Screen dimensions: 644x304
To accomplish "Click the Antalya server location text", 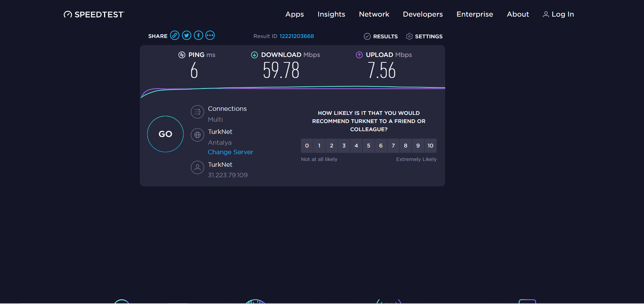I will tap(220, 143).
